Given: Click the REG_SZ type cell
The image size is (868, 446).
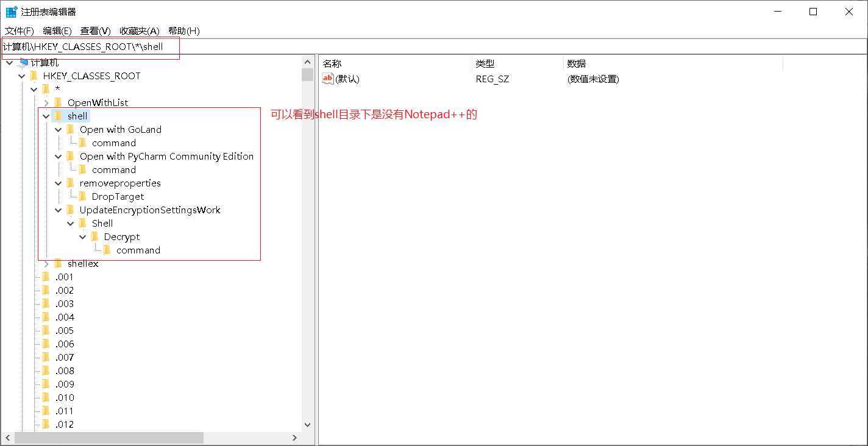Looking at the screenshot, I should coord(493,79).
